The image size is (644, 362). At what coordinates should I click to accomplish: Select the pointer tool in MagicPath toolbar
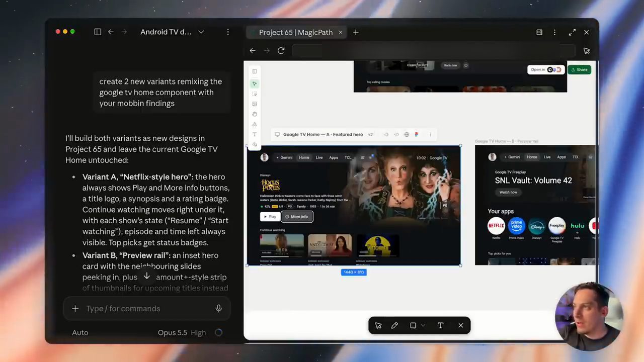255,83
